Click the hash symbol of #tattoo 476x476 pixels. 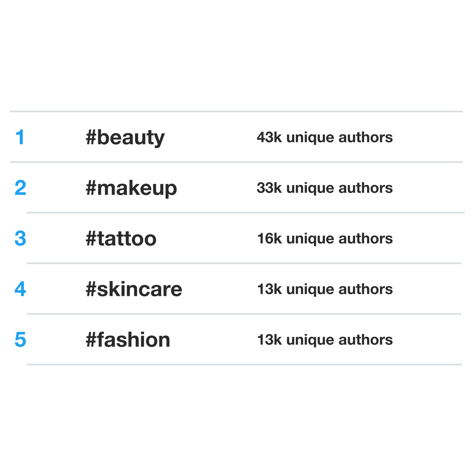[x=91, y=238]
